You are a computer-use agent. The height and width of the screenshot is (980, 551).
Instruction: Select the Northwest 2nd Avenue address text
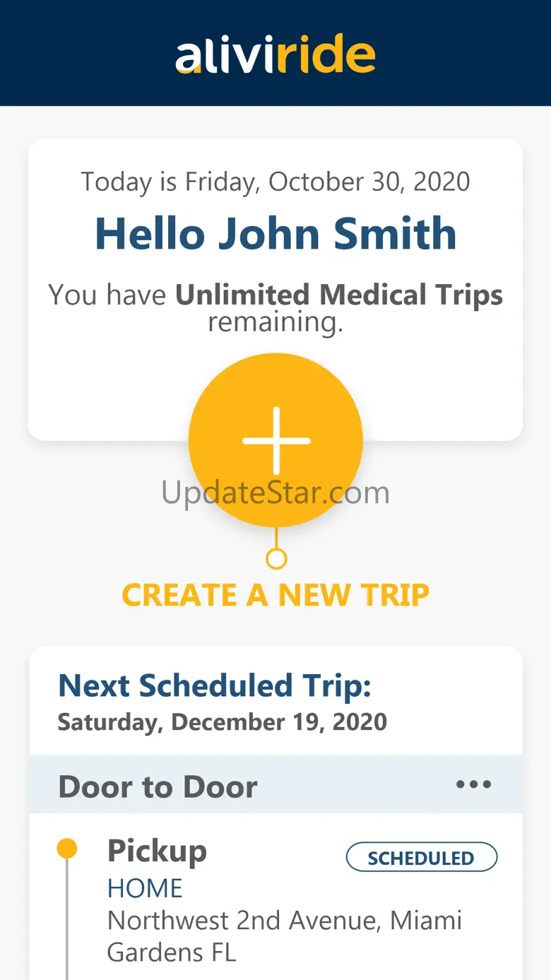(x=285, y=936)
